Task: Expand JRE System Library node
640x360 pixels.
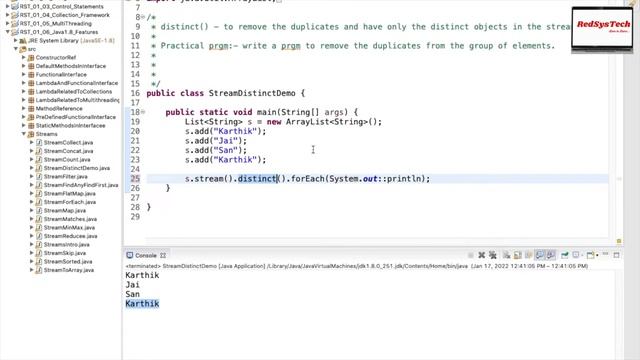Action: pyautogui.click(x=16, y=40)
